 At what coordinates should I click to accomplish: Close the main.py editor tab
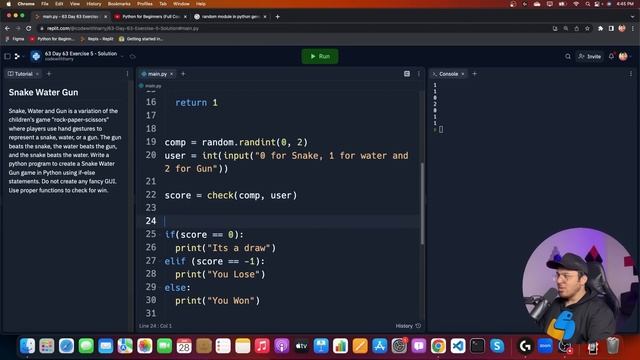pyautogui.click(x=171, y=74)
